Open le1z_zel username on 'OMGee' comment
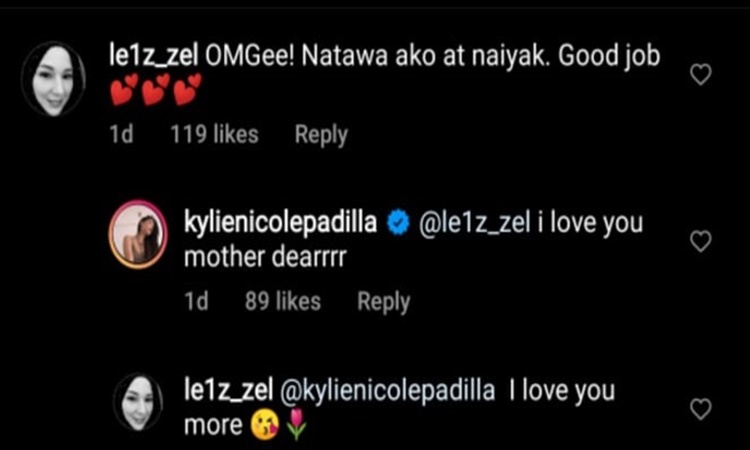 (x=153, y=57)
